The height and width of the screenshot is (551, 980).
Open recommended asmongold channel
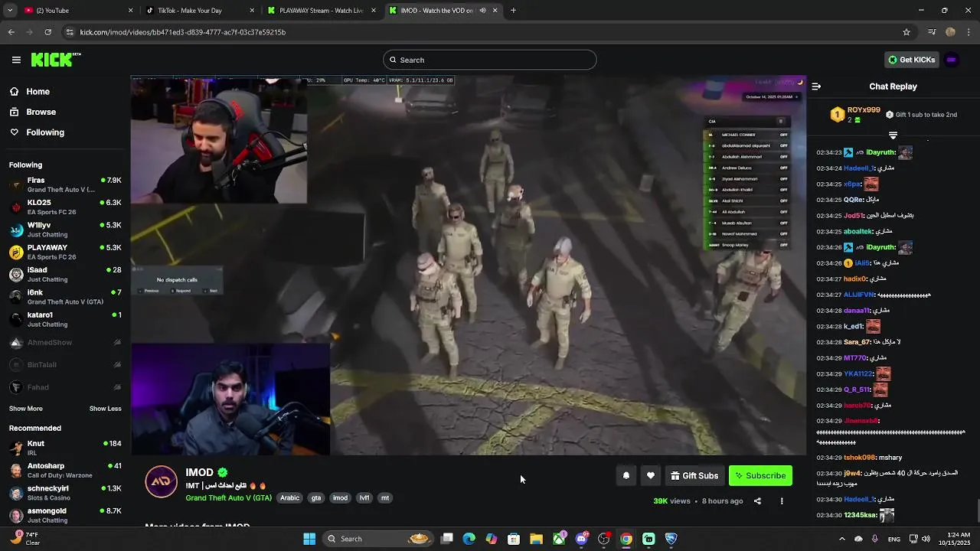[65, 515]
